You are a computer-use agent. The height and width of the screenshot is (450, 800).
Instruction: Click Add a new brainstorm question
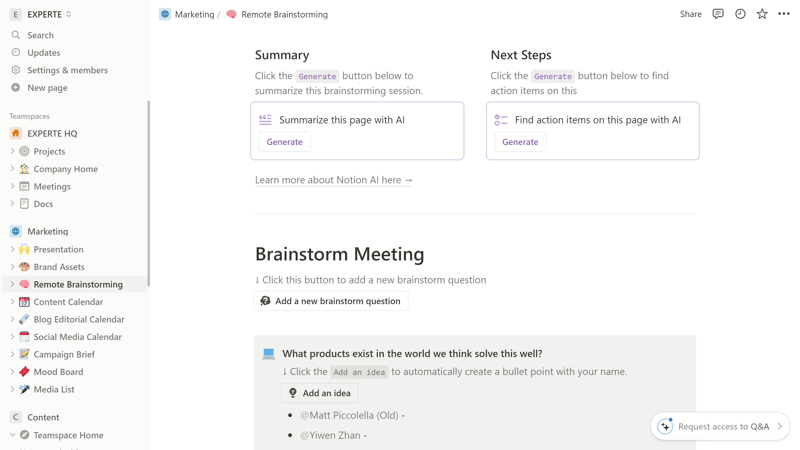tap(331, 301)
